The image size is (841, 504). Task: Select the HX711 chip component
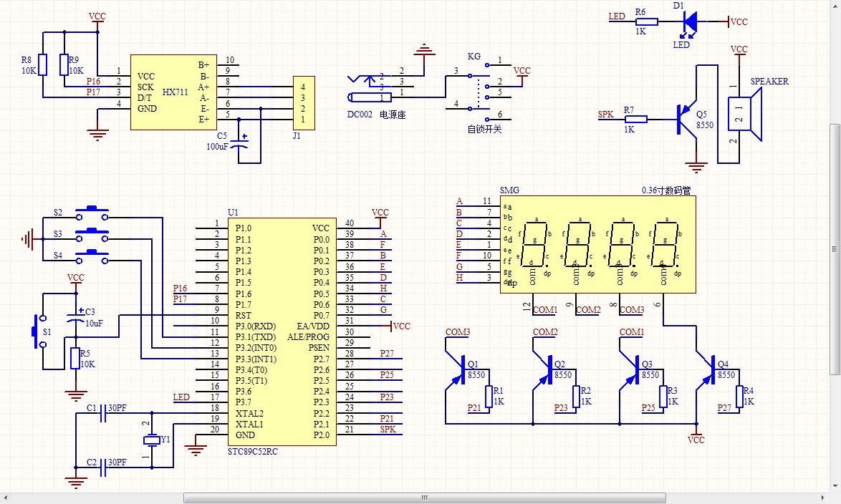point(174,92)
